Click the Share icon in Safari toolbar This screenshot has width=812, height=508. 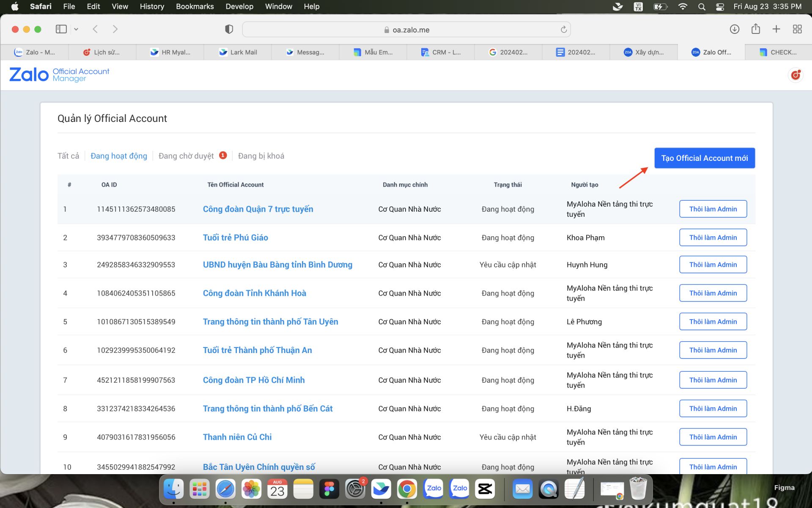(x=755, y=29)
